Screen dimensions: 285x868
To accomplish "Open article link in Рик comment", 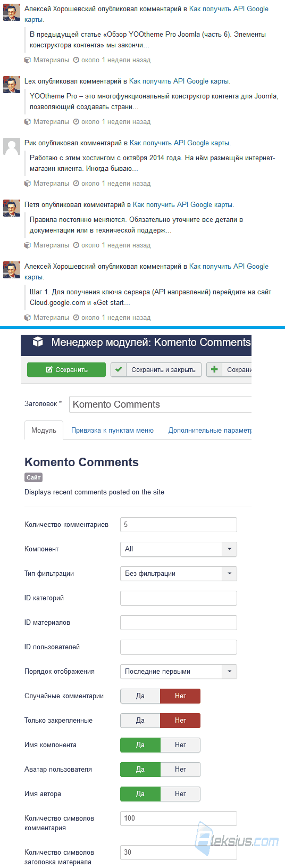I will click(x=180, y=143).
